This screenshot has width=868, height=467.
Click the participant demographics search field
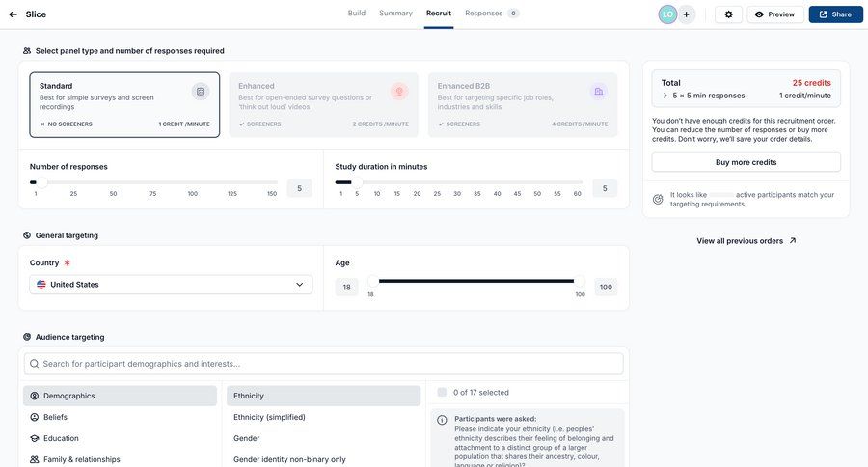[324, 364]
